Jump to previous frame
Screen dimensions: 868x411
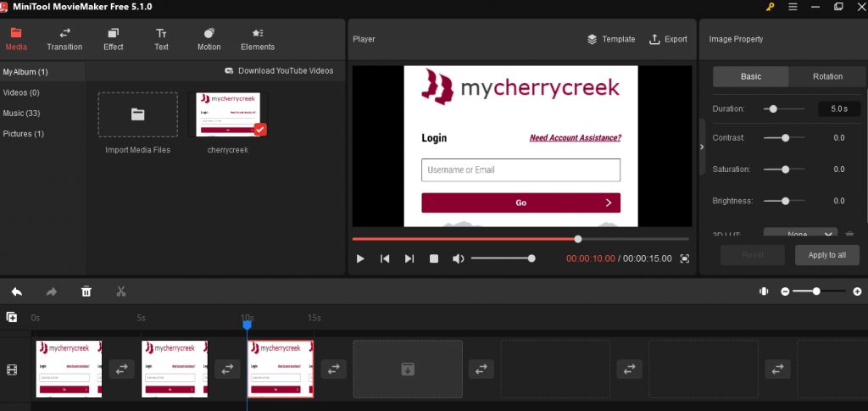pyautogui.click(x=385, y=258)
